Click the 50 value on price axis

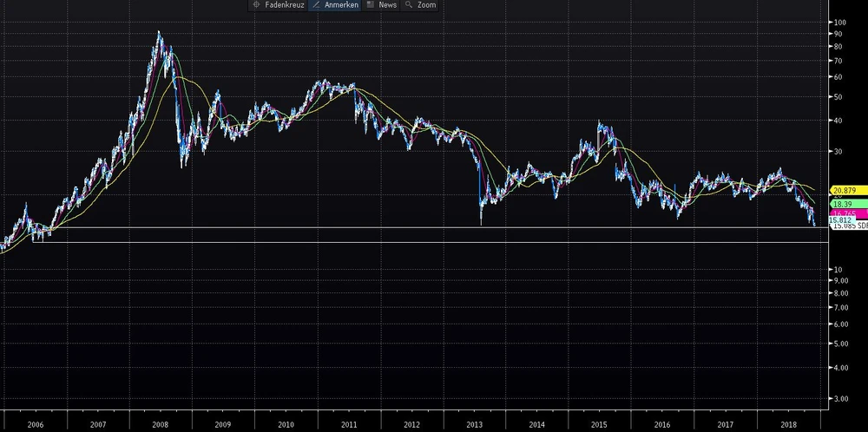coord(837,95)
